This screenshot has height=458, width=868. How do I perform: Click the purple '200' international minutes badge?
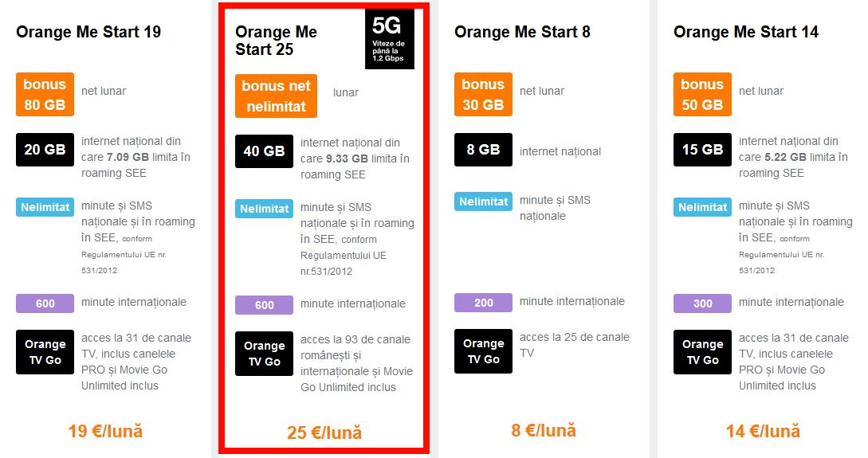483,303
